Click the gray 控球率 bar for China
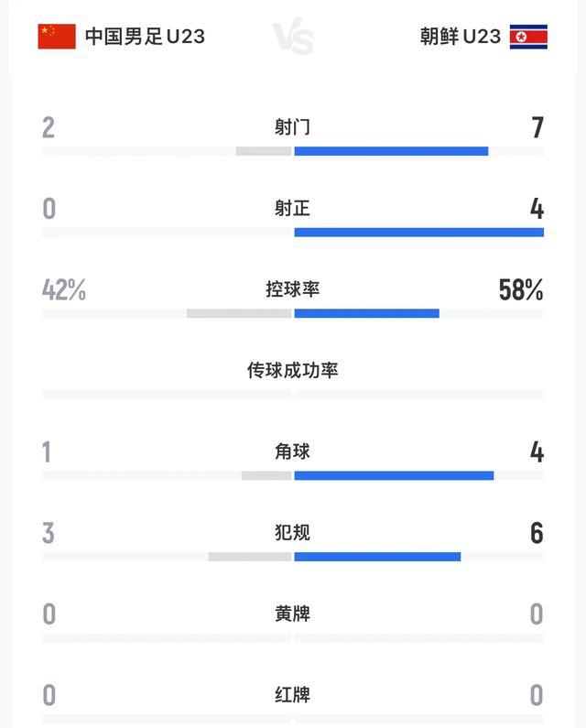This screenshot has height=728, width=586. pyautogui.click(x=239, y=313)
